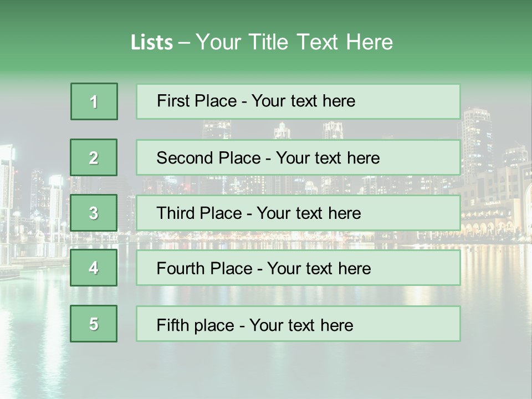This screenshot has width=532, height=399.
Task: Click the number 5 box
Action: [94, 324]
